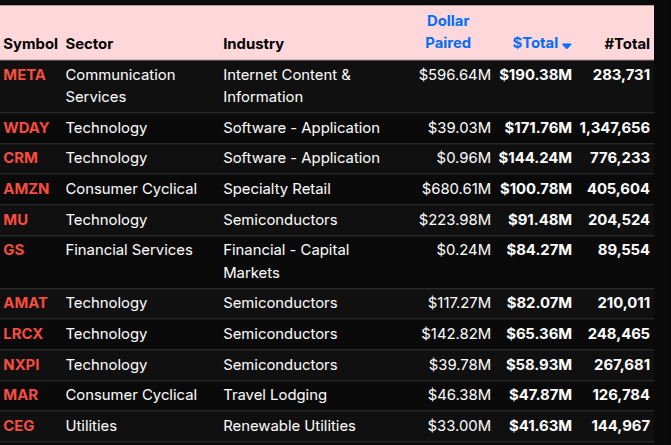Open the LRCX ticker link
671x445 pixels.
(25, 334)
